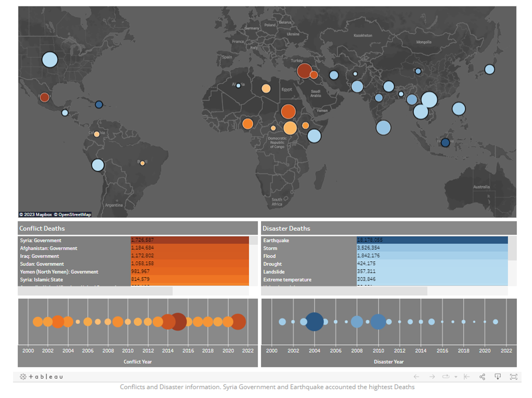Screen dimensions: 532x398
Task: Click the Replay animation icon
Action: [446, 376]
